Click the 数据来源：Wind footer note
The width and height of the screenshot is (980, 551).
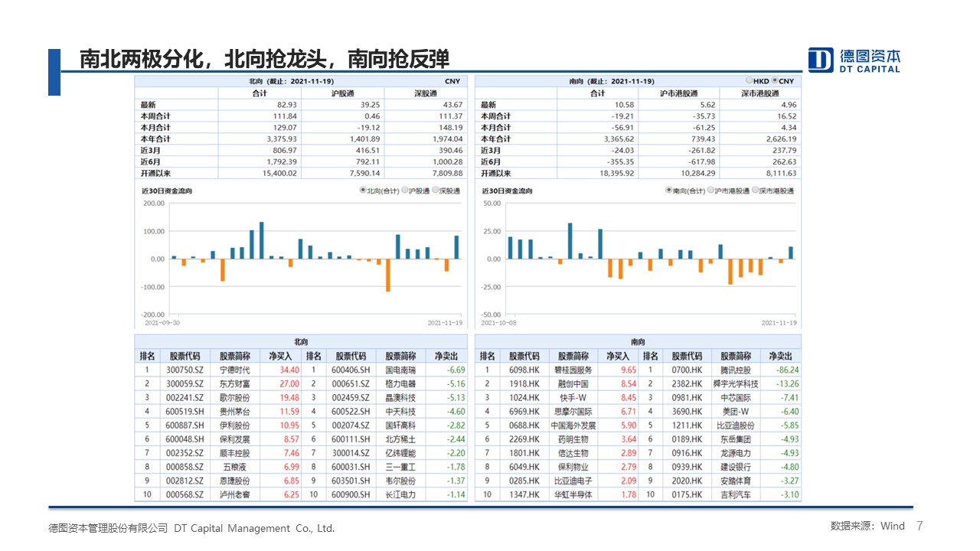pyautogui.click(x=867, y=527)
